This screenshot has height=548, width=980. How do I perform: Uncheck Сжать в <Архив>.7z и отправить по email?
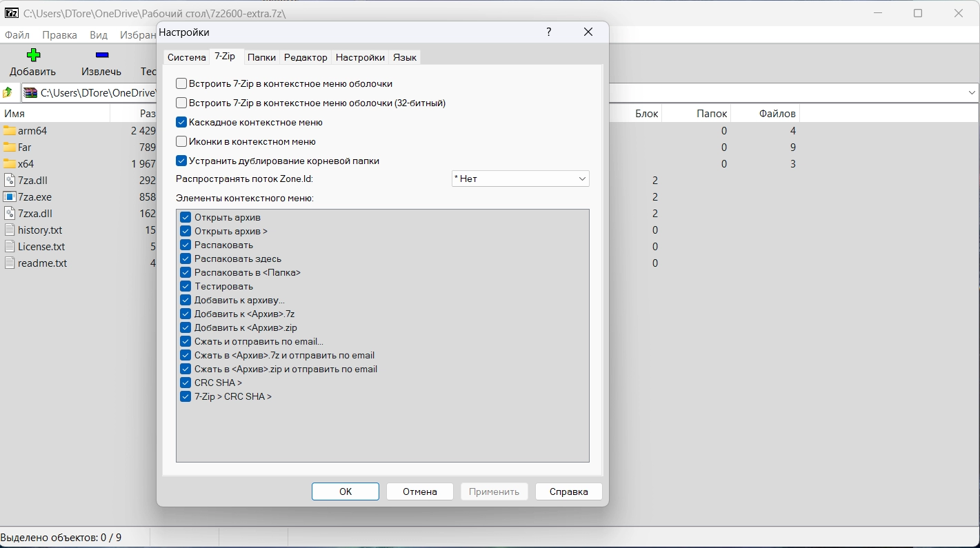tap(186, 355)
